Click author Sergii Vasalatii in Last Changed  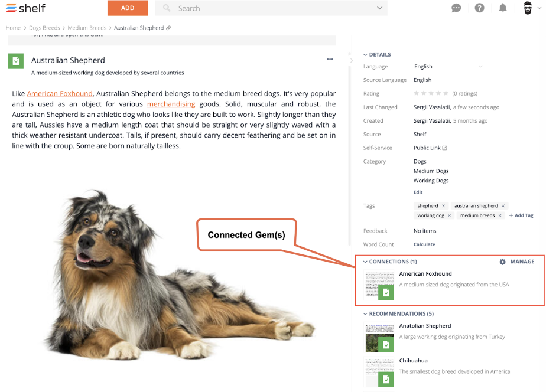[432, 107]
